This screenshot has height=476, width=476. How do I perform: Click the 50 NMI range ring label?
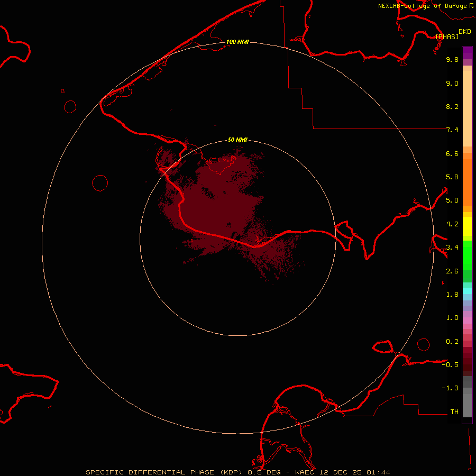237,140
